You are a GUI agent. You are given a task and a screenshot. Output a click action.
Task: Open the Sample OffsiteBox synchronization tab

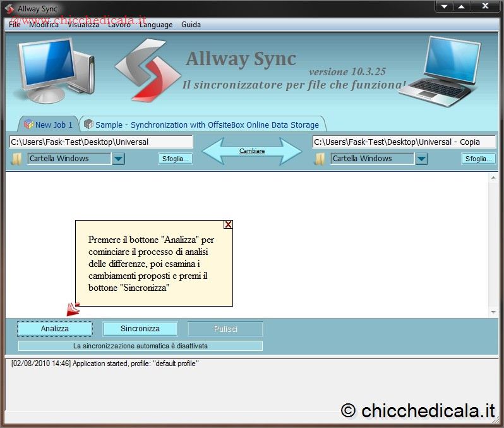point(203,125)
